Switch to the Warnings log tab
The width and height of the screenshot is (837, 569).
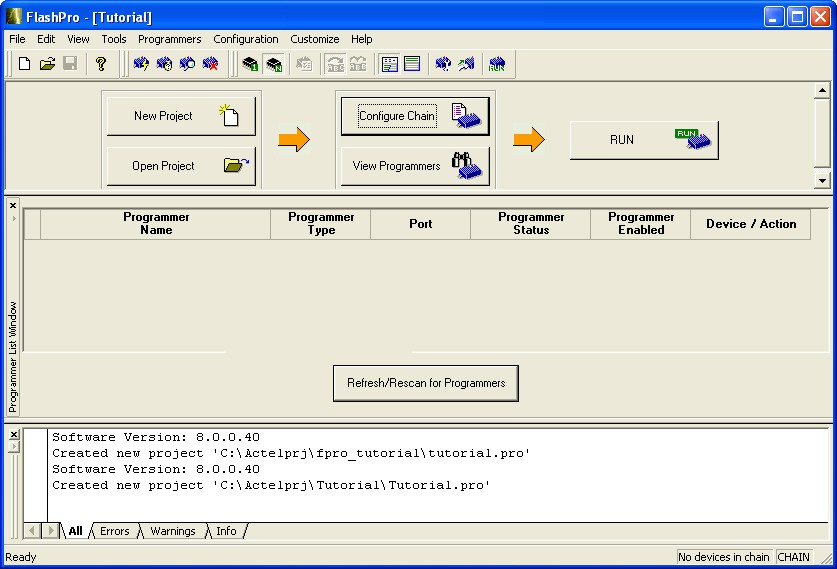pyautogui.click(x=173, y=531)
